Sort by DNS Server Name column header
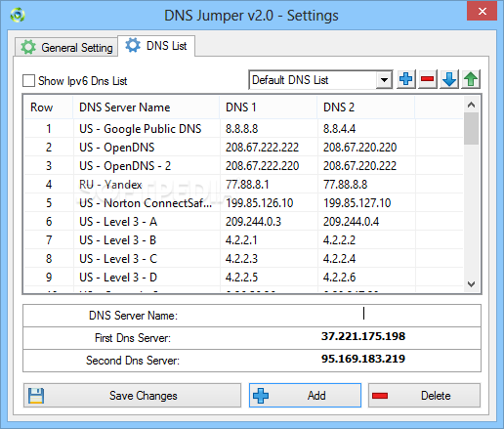 click(146, 107)
